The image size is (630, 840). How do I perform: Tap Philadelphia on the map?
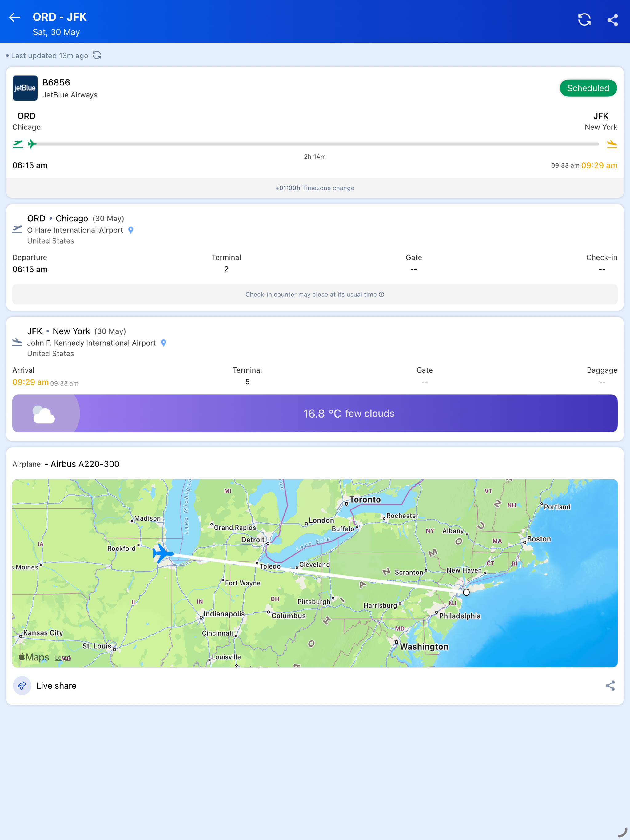pyautogui.click(x=460, y=616)
